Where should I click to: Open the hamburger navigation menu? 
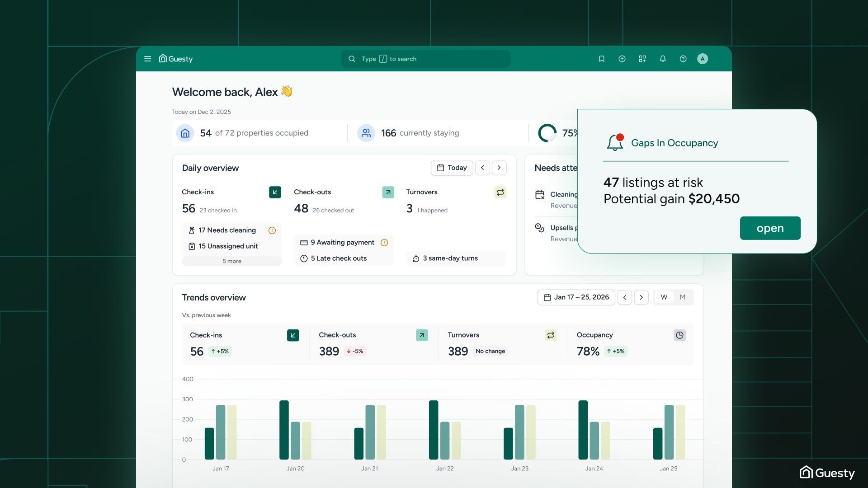pyautogui.click(x=147, y=59)
